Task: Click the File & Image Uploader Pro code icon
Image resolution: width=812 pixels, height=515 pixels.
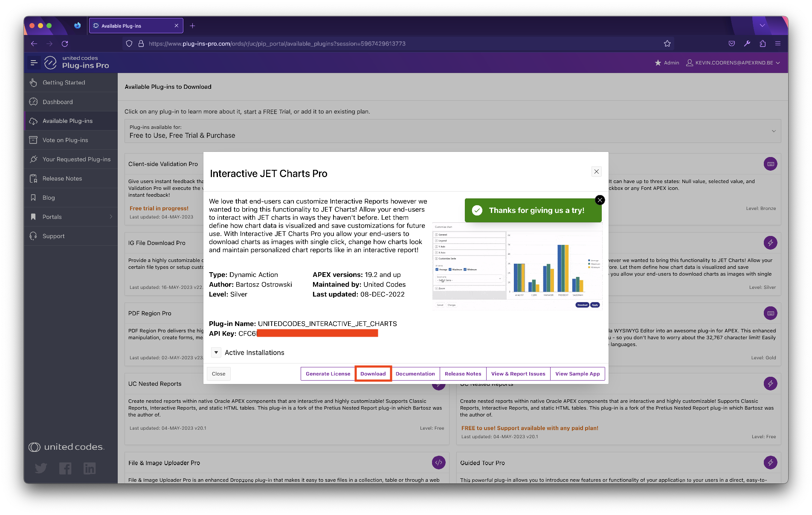Action: click(438, 463)
